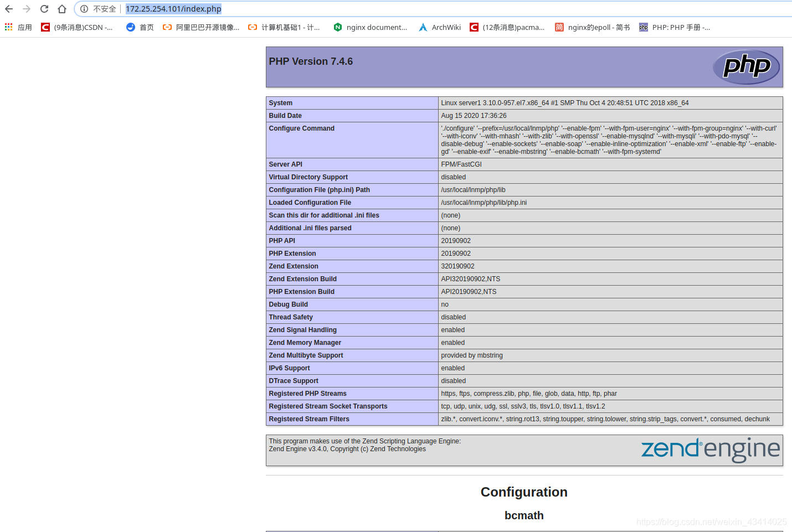
Task: Open the nginx的epoll 简书 bookmark
Action: click(593, 27)
